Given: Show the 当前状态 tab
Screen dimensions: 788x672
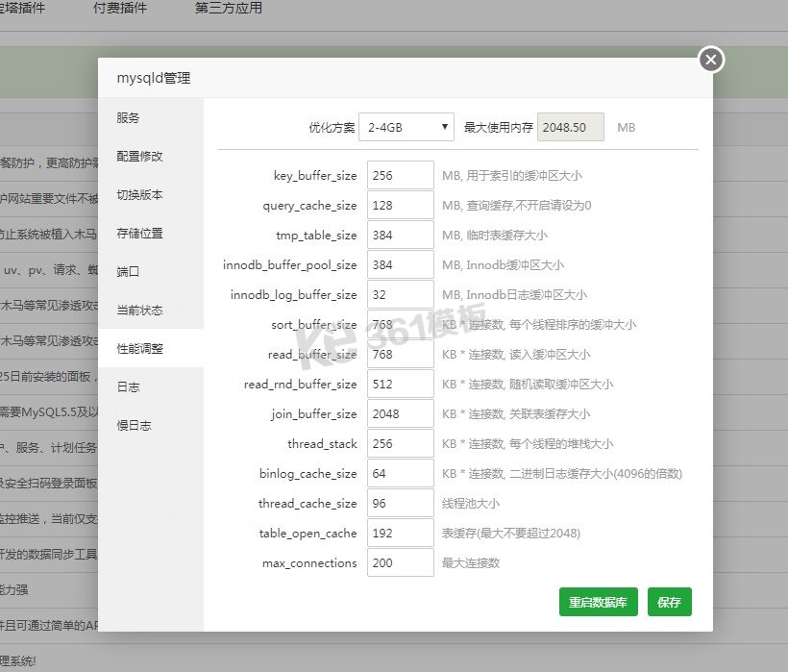Looking at the screenshot, I should tap(151, 311).
